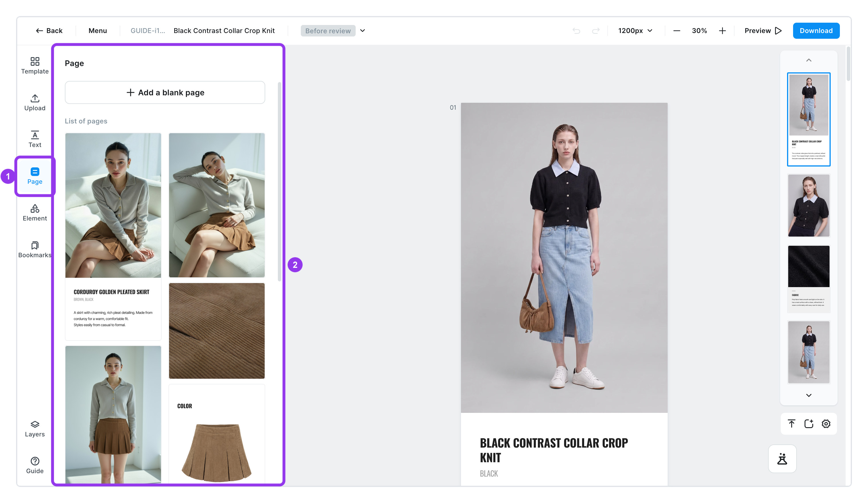Viewport: 868px width, 503px height.
Task: Click the Black Contrast Collar Crop Knit title
Action: click(x=224, y=31)
